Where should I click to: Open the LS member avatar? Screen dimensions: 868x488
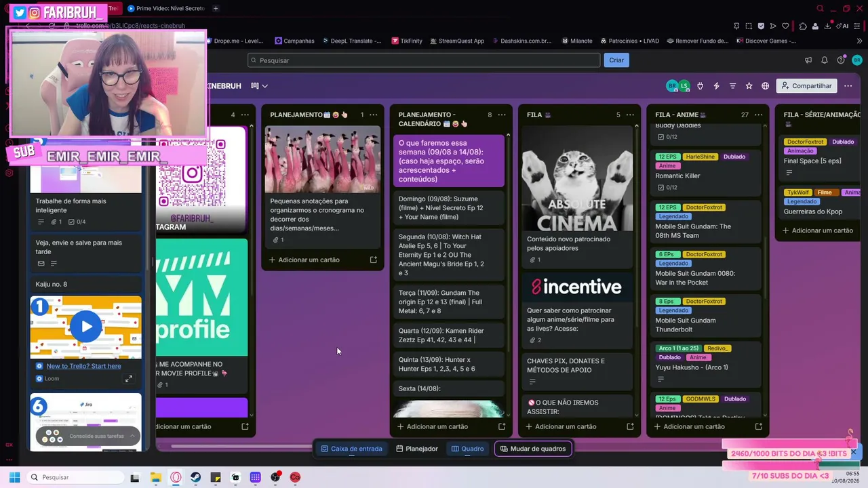pos(684,86)
